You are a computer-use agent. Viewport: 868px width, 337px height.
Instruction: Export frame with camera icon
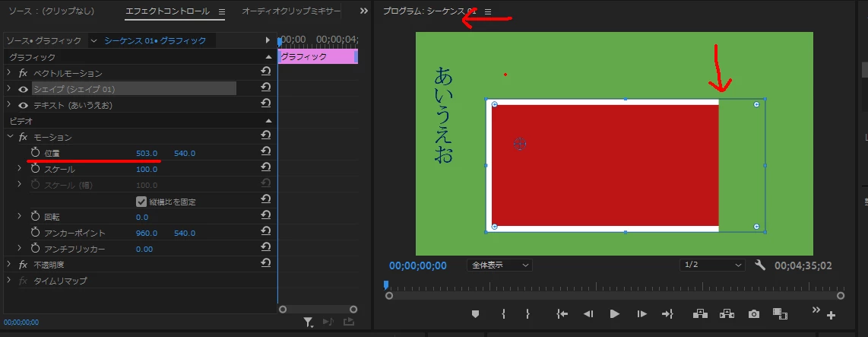753,314
